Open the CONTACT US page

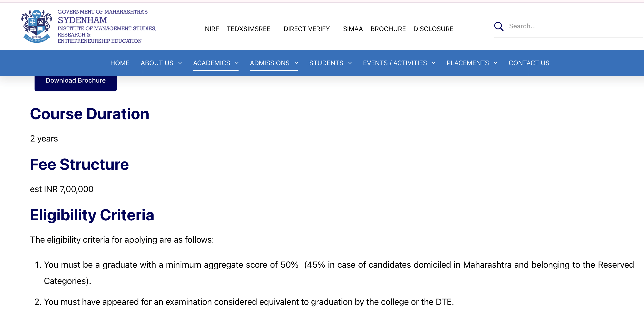pos(529,63)
